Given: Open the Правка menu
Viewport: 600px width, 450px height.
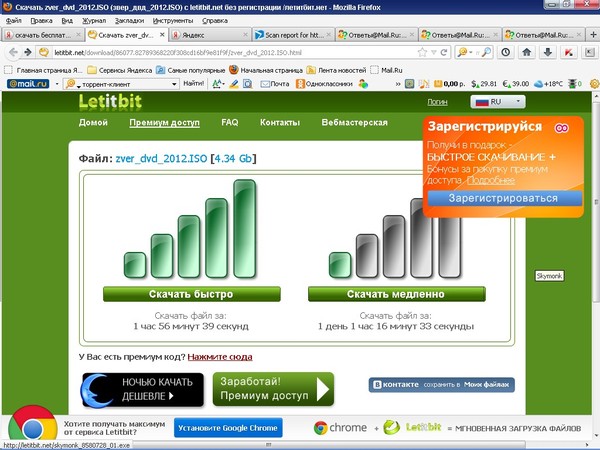Looking at the screenshot, I should (x=41, y=21).
